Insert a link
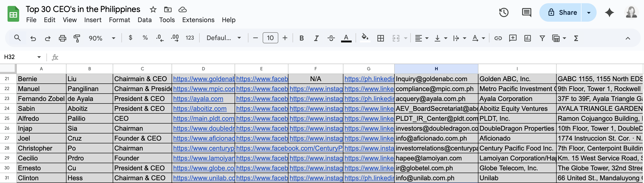 click(498, 38)
